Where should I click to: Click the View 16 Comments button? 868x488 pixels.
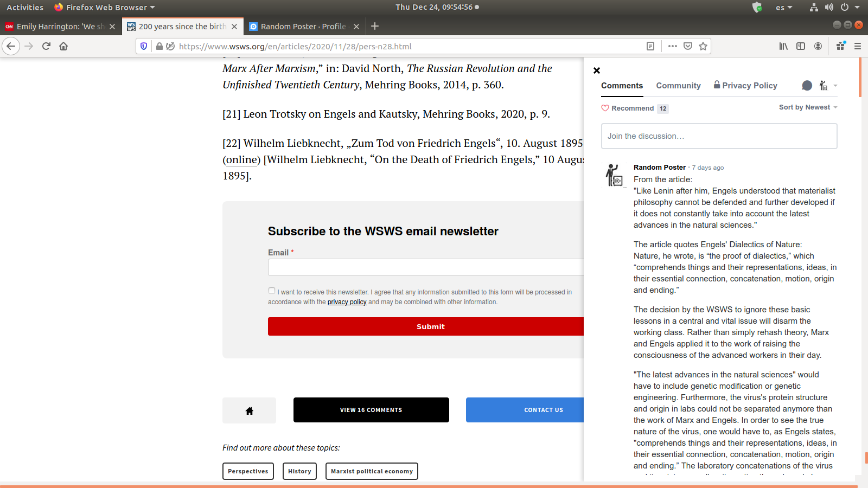[x=371, y=410]
